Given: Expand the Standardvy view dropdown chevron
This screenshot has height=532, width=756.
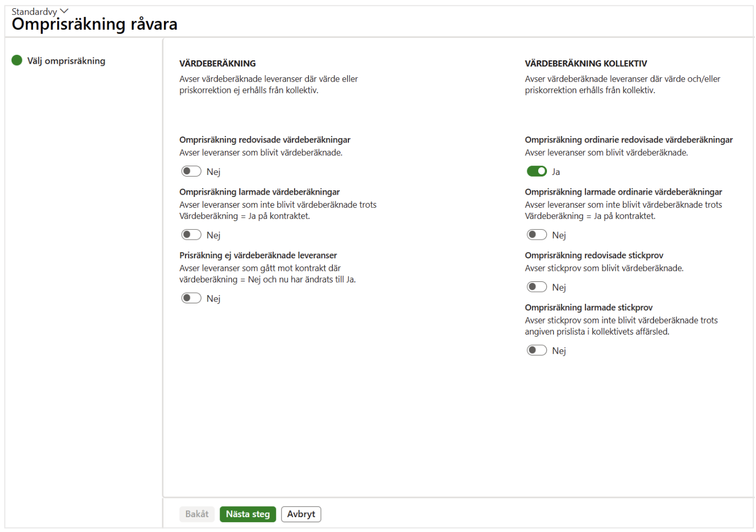Looking at the screenshot, I should 64,11.
